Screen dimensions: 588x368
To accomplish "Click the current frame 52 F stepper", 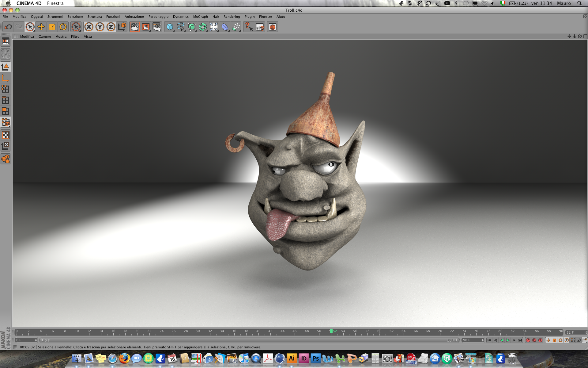I will coord(586,332).
